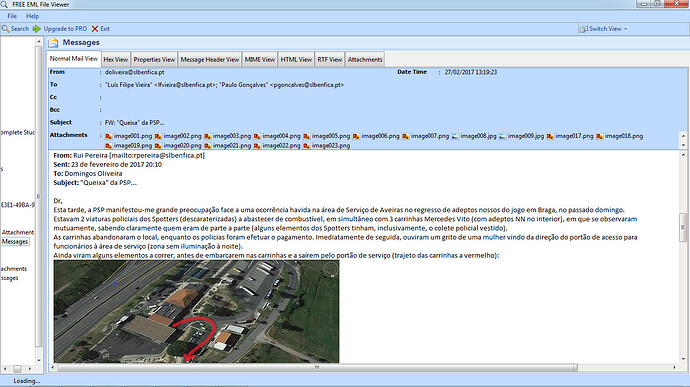Open the image001.png attachment icon

tap(108, 136)
